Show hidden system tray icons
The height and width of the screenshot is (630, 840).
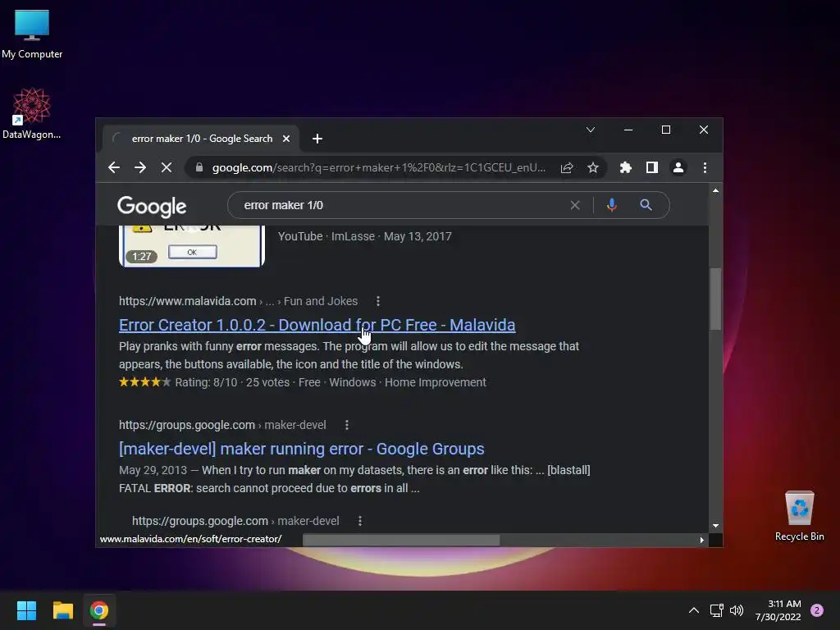[694, 610]
